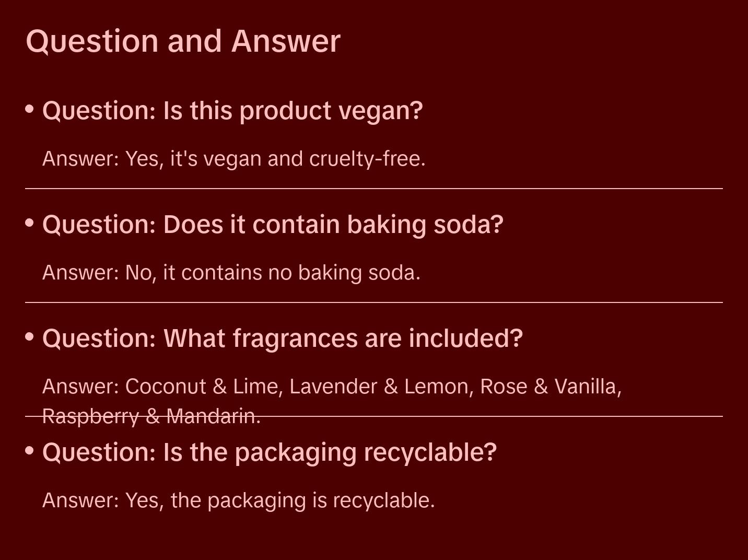Select "Question: Is this product vegan?"
Screen dimensions: 748x560
[232, 111]
